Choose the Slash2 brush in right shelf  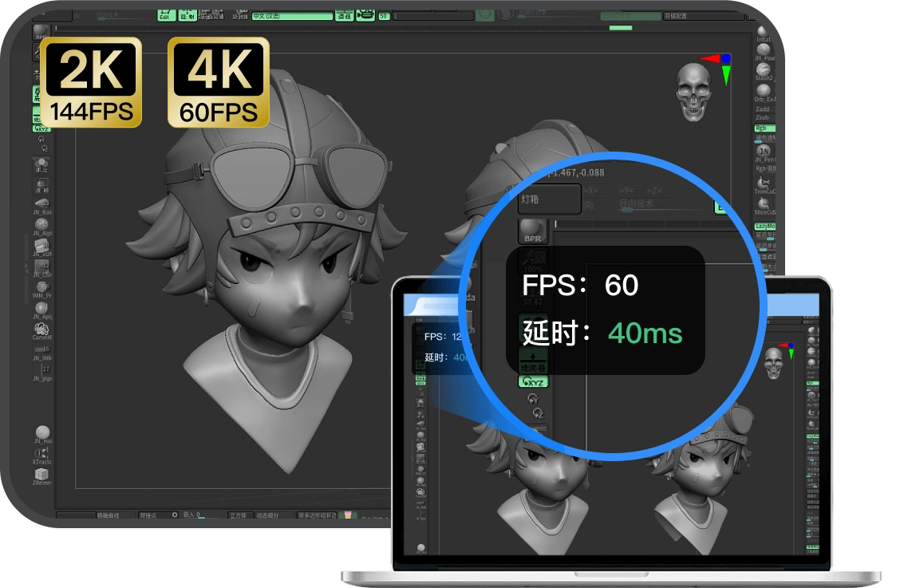764,70
